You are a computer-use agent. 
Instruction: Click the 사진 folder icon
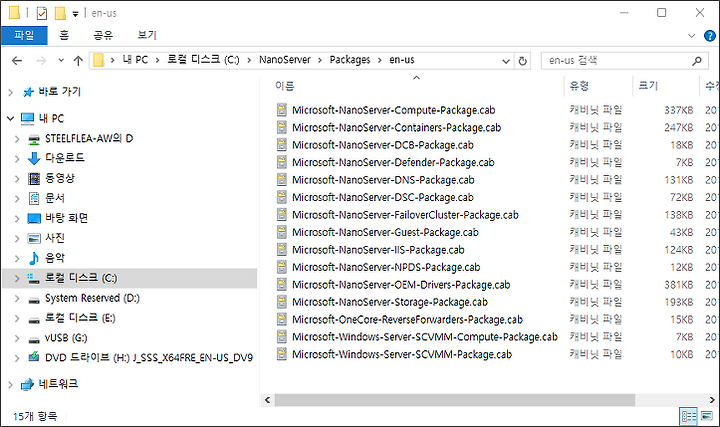34,238
